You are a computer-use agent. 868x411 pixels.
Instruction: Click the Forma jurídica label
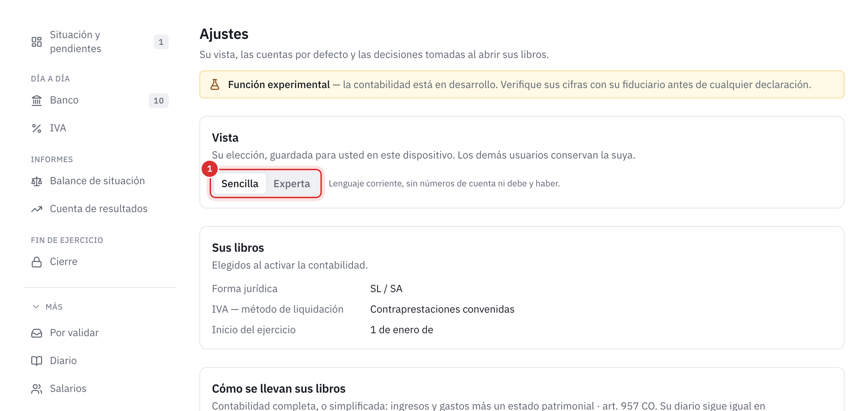[244, 289]
